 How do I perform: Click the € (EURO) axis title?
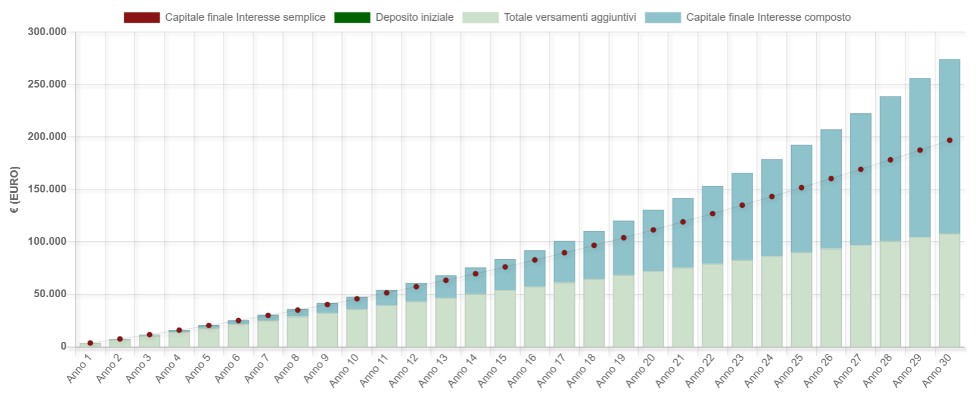pyautogui.click(x=15, y=189)
